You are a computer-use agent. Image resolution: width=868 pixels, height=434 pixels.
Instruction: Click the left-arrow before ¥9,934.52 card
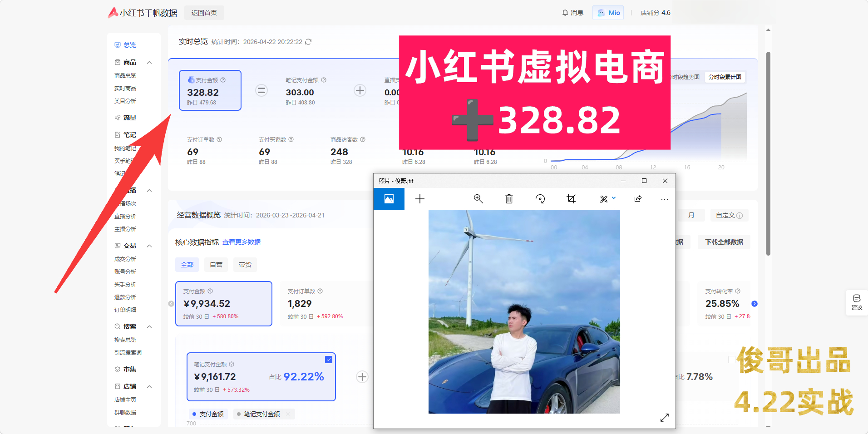pos(171,304)
